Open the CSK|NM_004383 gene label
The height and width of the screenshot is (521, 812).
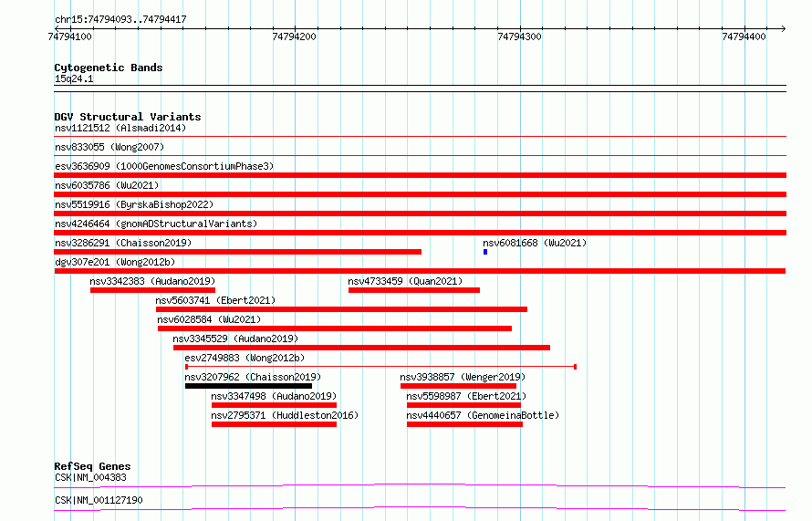(x=90, y=477)
